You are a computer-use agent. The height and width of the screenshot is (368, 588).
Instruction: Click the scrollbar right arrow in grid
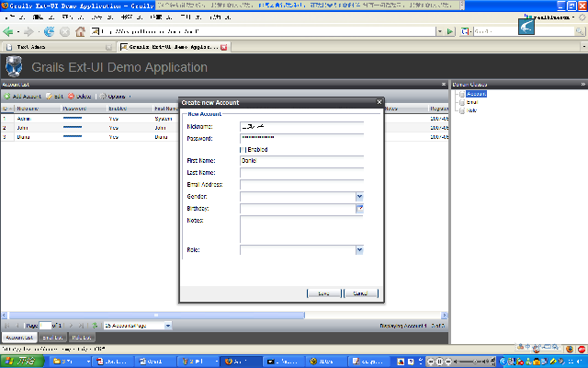point(445,316)
